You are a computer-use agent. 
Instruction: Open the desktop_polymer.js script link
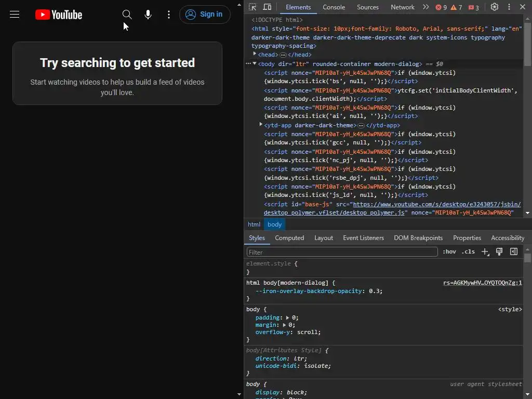pyautogui.click(x=392, y=208)
